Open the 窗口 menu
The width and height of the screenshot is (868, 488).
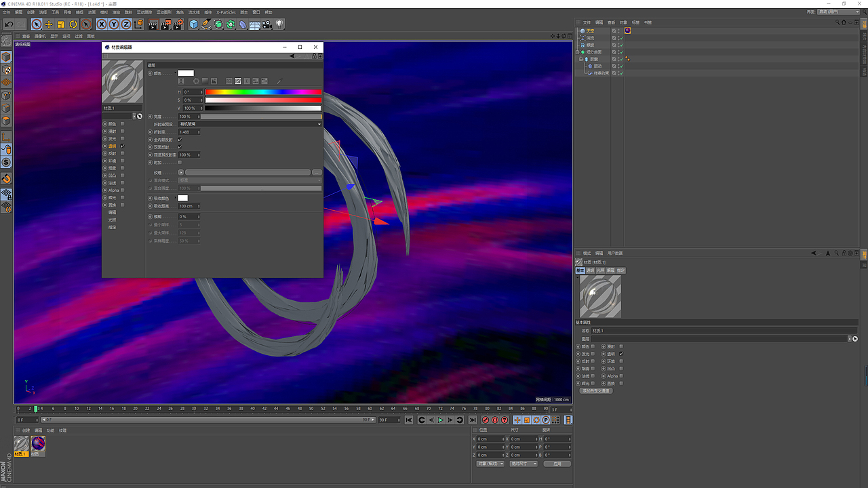click(x=256, y=12)
